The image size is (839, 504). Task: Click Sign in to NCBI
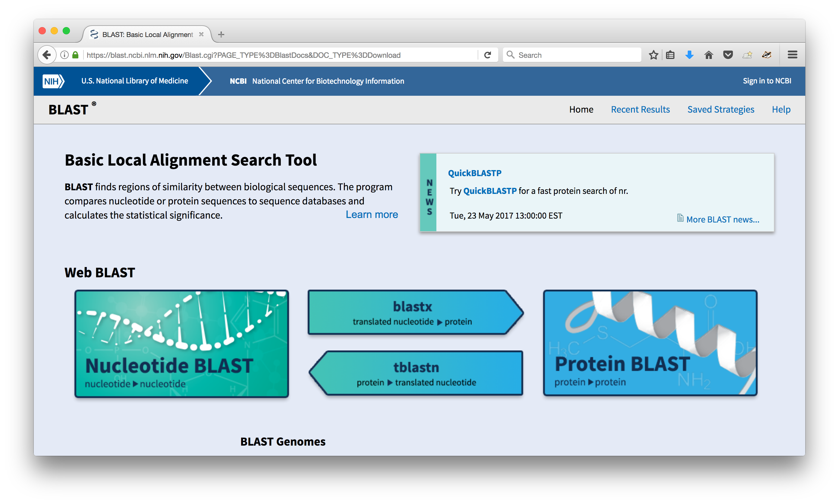click(767, 81)
